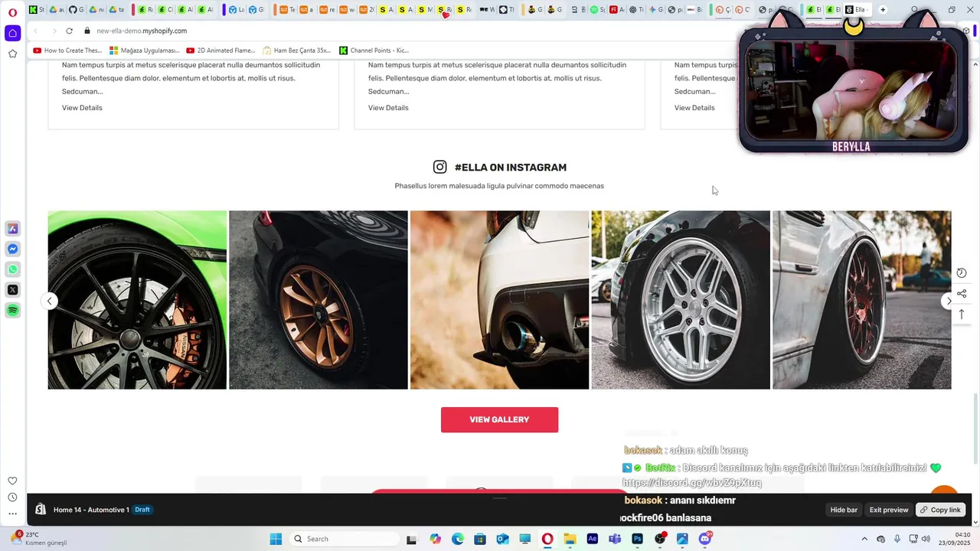Open the green car wheel thumbnail
The width and height of the screenshot is (980, 551).
pos(137,300)
